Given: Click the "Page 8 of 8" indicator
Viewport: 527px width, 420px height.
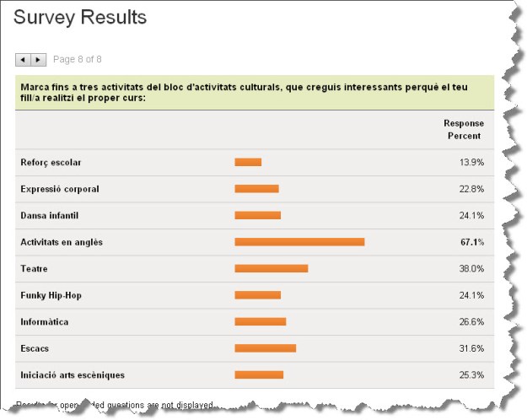Looking at the screenshot, I should [x=78, y=60].
